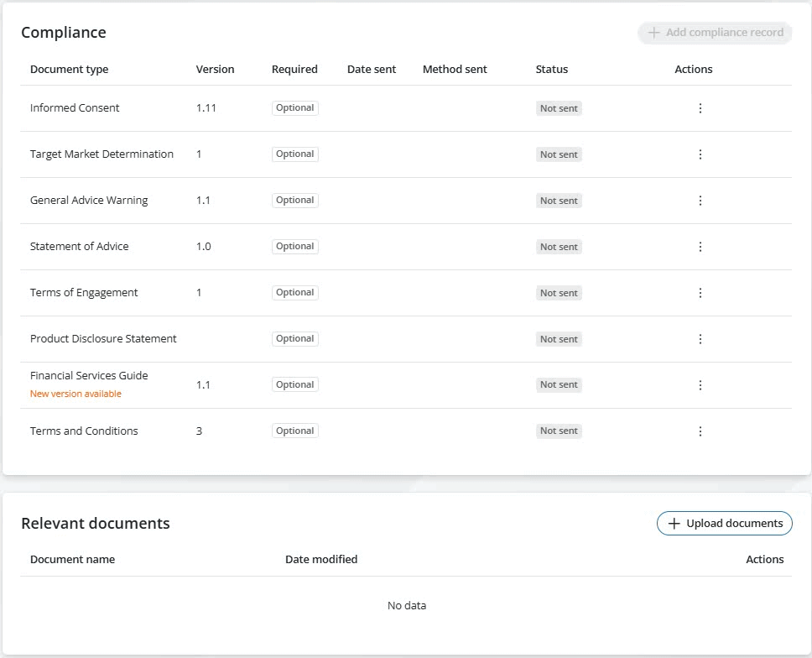
Task: Click Not sent status for Terms and Conditions
Action: [x=559, y=431]
